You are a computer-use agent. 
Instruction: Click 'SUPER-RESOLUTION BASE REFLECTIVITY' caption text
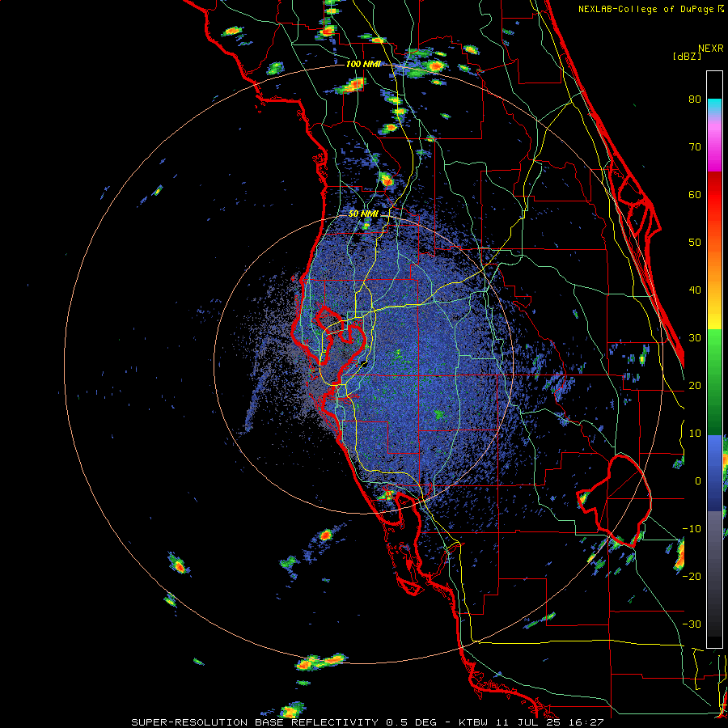click(255, 722)
